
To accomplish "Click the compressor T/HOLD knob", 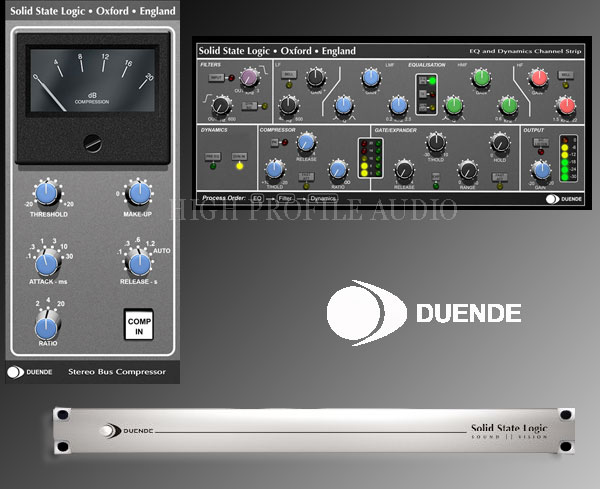I will 274,170.
